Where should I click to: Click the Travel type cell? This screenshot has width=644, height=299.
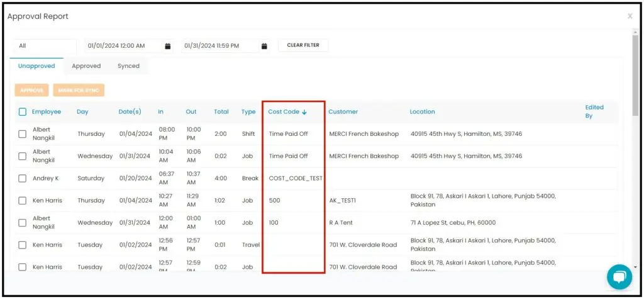(x=251, y=245)
